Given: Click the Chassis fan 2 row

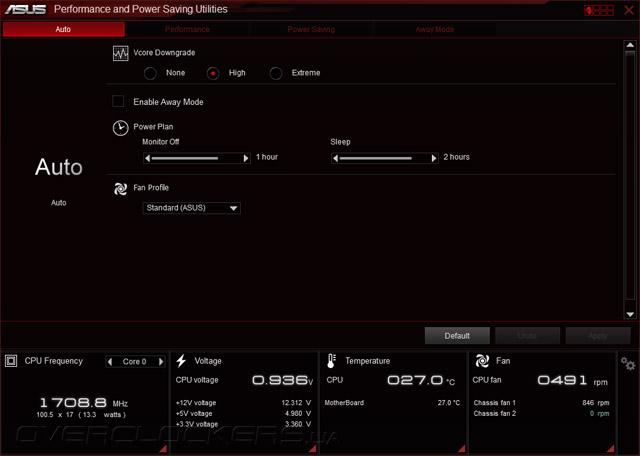Looking at the screenshot, I should tap(541, 414).
